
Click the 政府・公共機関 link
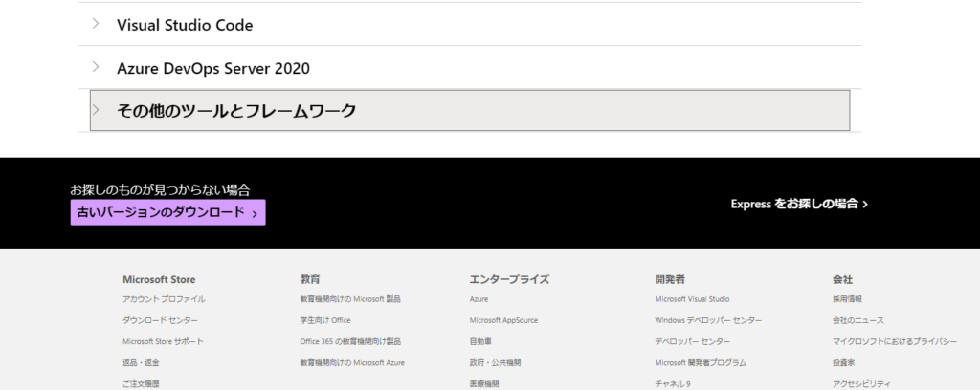tap(495, 363)
